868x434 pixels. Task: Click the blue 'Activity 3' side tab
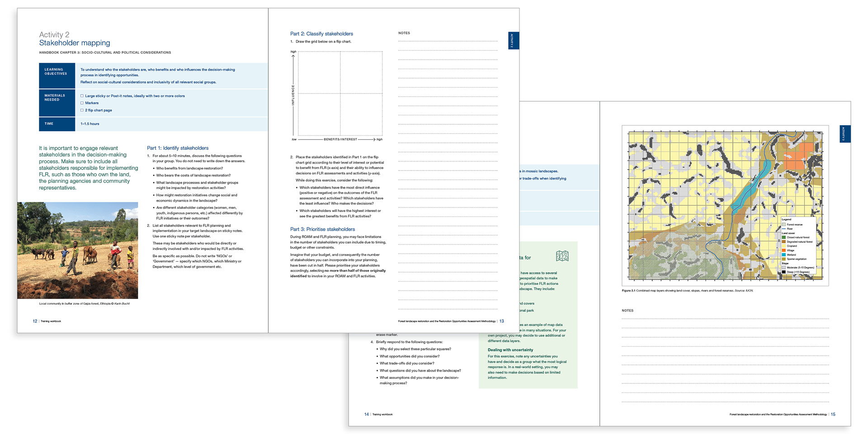[x=845, y=134]
